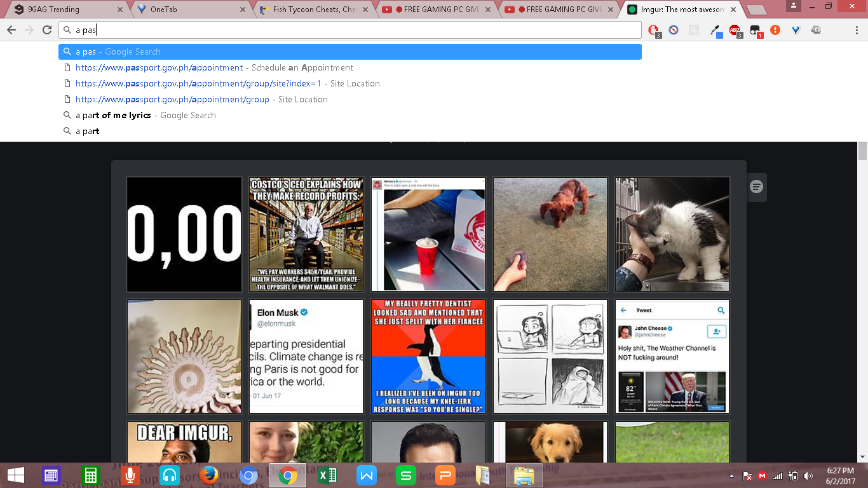This screenshot has width=868, height=488.
Task: Open a new tab
Action: (x=756, y=10)
